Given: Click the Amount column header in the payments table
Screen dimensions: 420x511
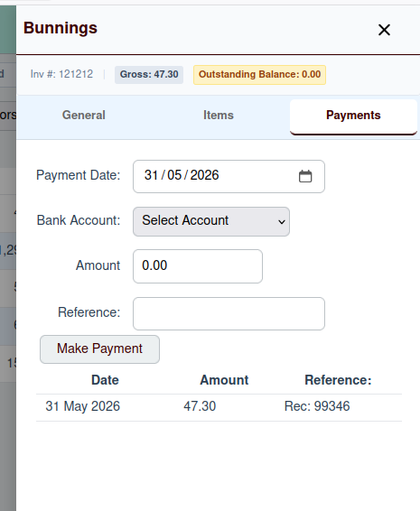Looking at the screenshot, I should [x=224, y=380].
